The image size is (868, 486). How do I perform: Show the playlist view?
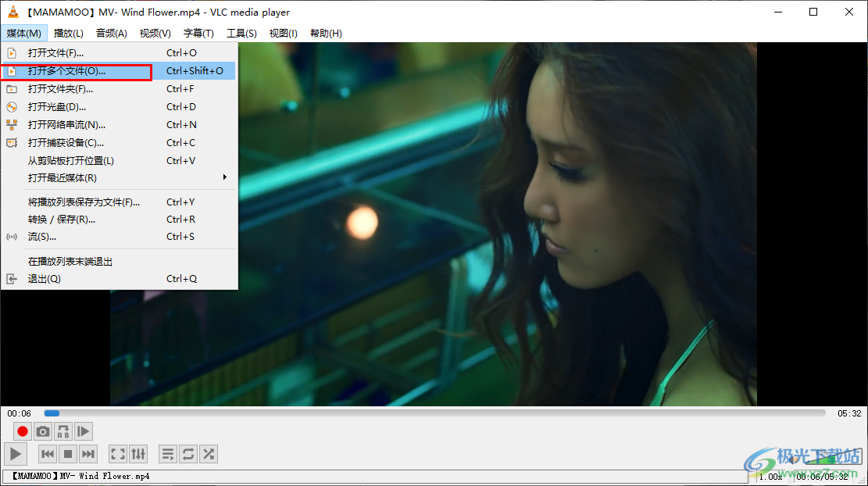pos(168,455)
